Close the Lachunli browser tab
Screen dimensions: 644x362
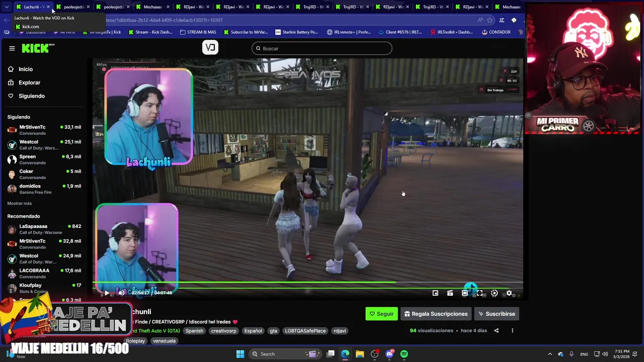click(48, 7)
